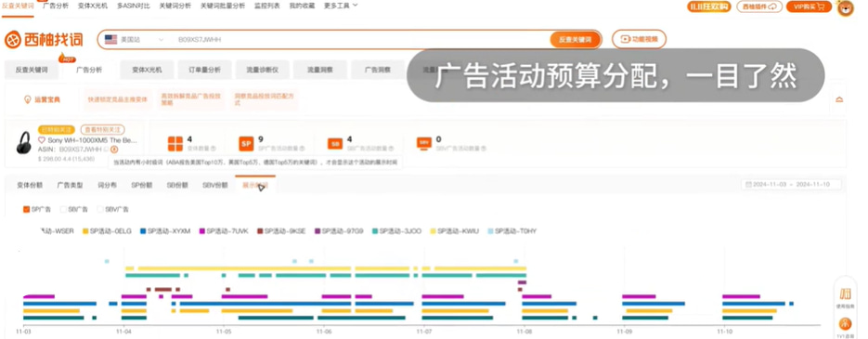
Task: Toggle legend item SP活动-XYXM
Action: tap(165, 231)
